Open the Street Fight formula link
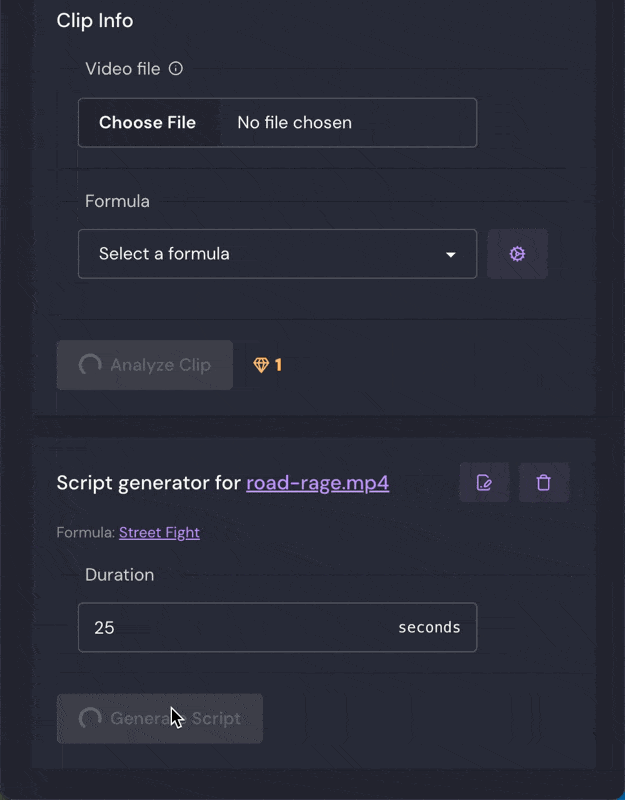Viewport: 625px width, 800px height. (x=159, y=532)
